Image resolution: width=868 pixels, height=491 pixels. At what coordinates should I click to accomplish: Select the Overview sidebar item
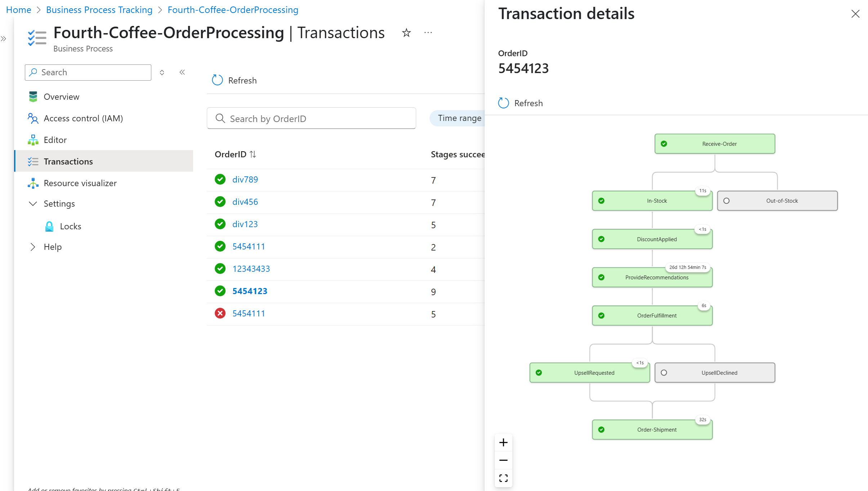pos(61,96)
